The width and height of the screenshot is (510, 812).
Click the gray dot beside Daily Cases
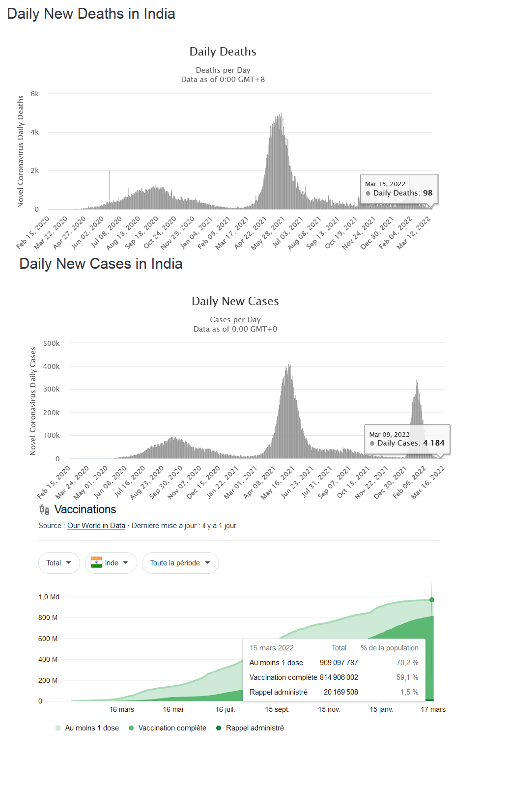pyautogui.click(x=372, y=443)
